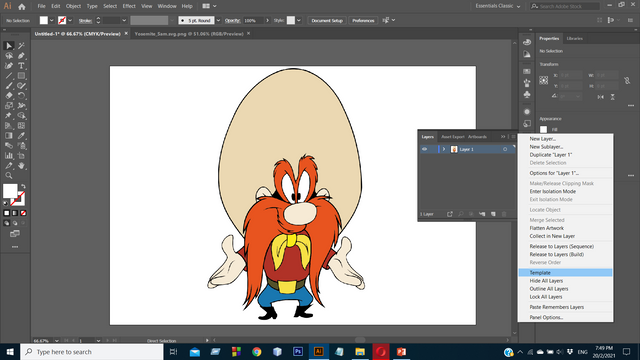640x360 pixels.
Task: Choose the Paintbrush tool
Action: (9, 86)
